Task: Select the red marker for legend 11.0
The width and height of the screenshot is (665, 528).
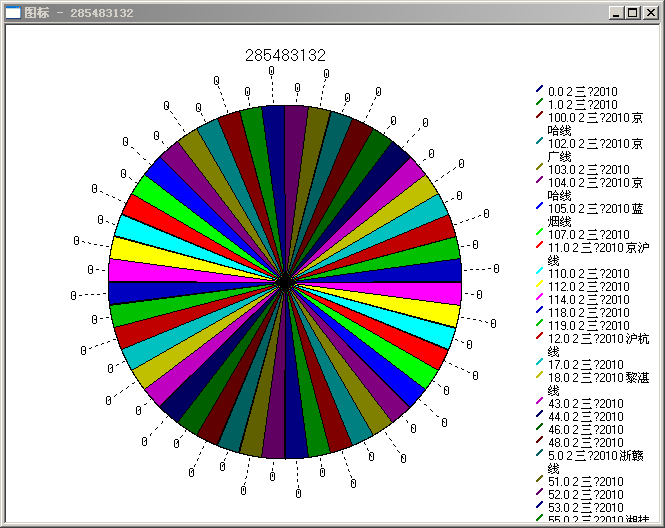Action: 540,246
